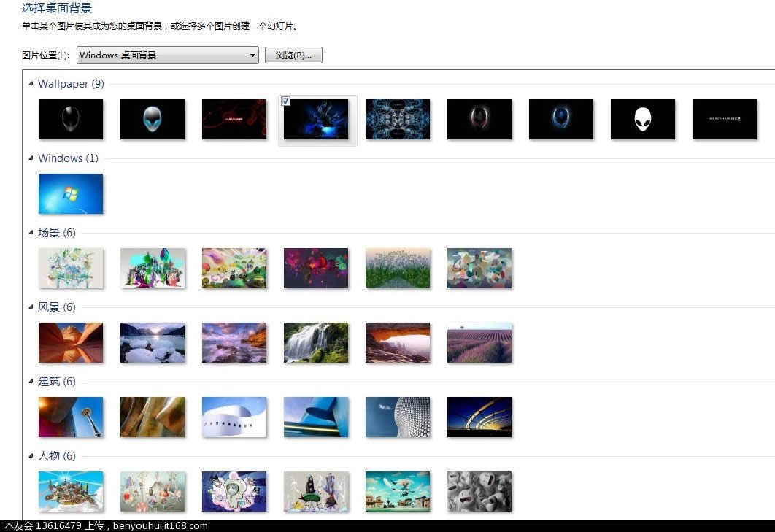This screenshot has width=775, height=532.
Task: Select the grey beetle figures character wallpaper
Action: (316, 491)
